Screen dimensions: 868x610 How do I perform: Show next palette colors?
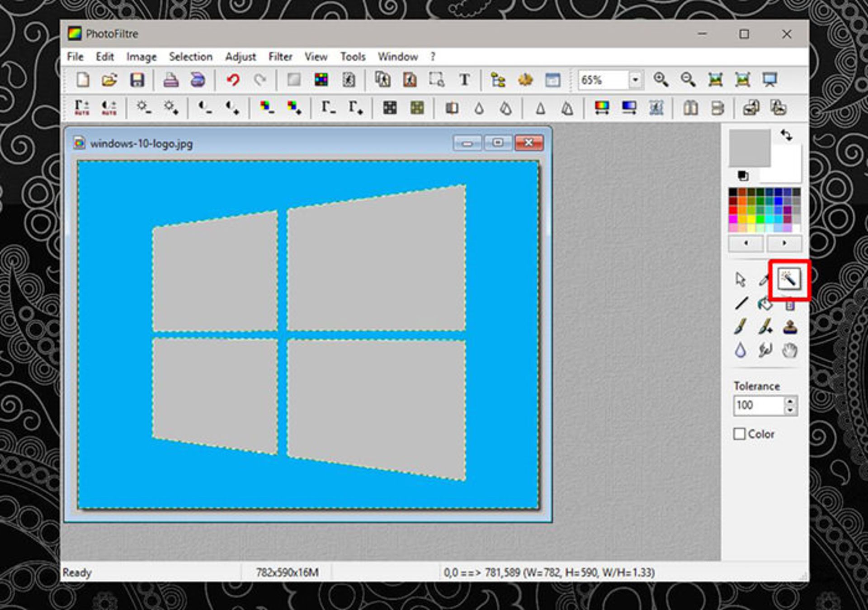(x=784, y=243)
